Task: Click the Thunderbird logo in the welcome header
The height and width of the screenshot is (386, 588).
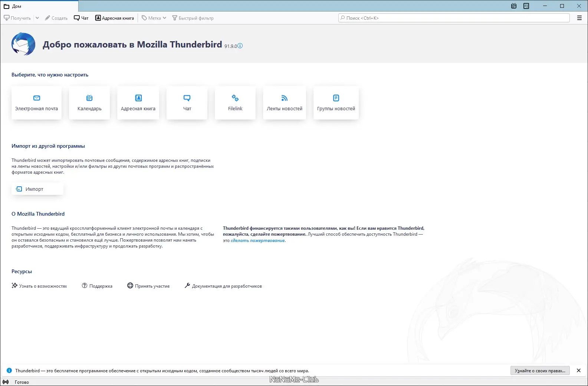Action: point(23,44)
